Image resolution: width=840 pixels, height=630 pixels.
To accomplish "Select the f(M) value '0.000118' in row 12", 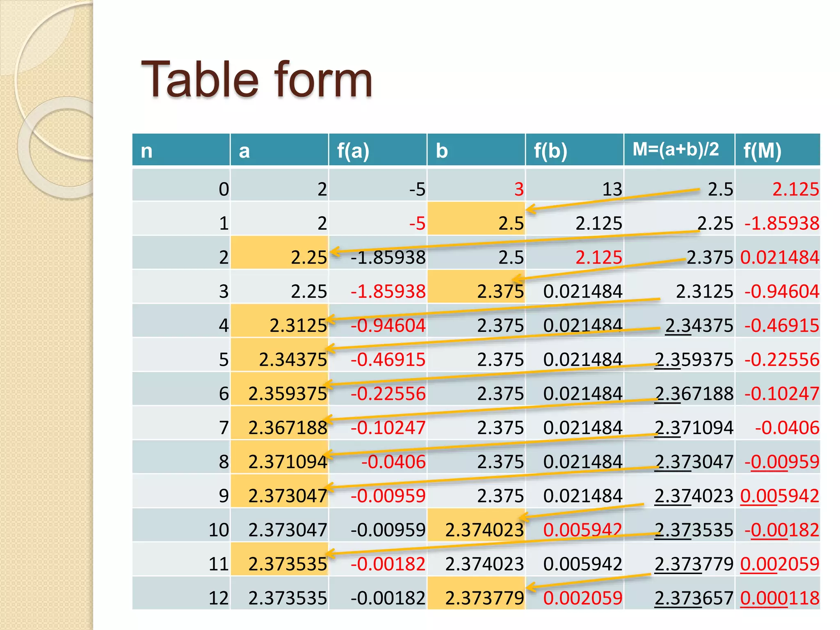I will tap(780, 598).
